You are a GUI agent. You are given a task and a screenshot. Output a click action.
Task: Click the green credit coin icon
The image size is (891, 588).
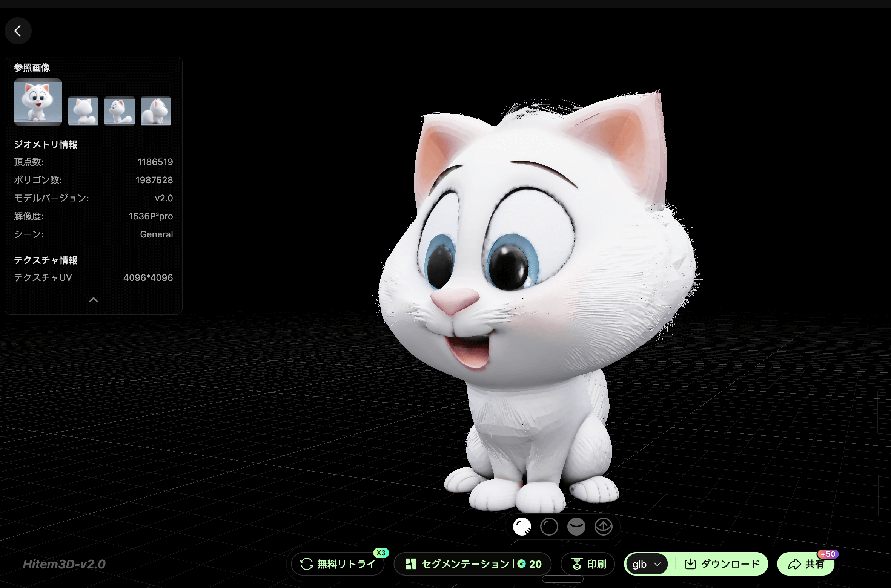(522, 564)
